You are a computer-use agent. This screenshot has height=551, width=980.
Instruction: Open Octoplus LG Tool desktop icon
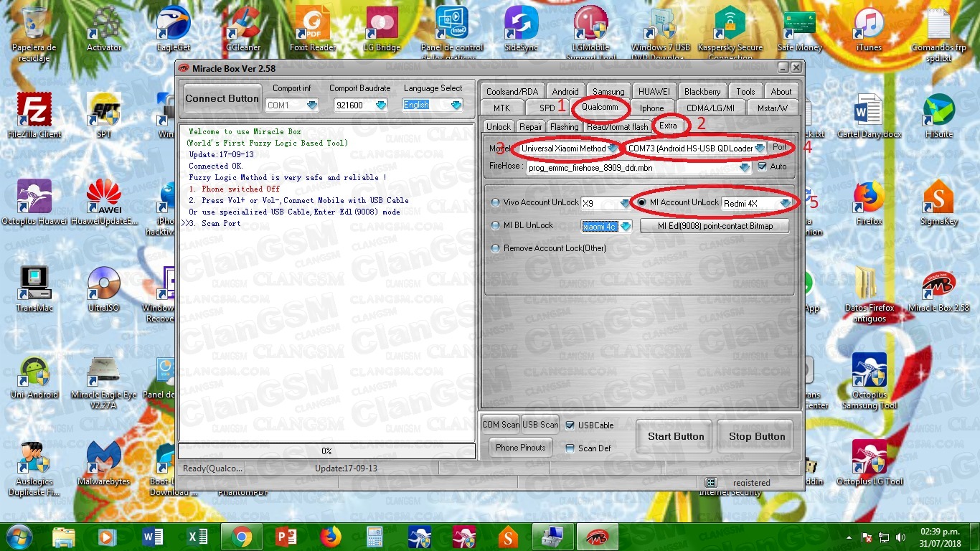pos(869,463)
